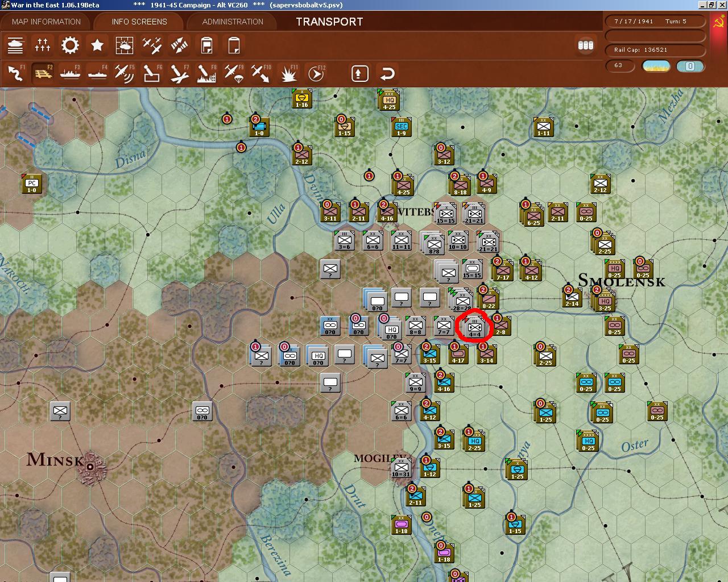The width and height of the screenshot is (728, 582).
Task: Click the star victory icon
Action: pyautogui.click(x=97, y=45)
